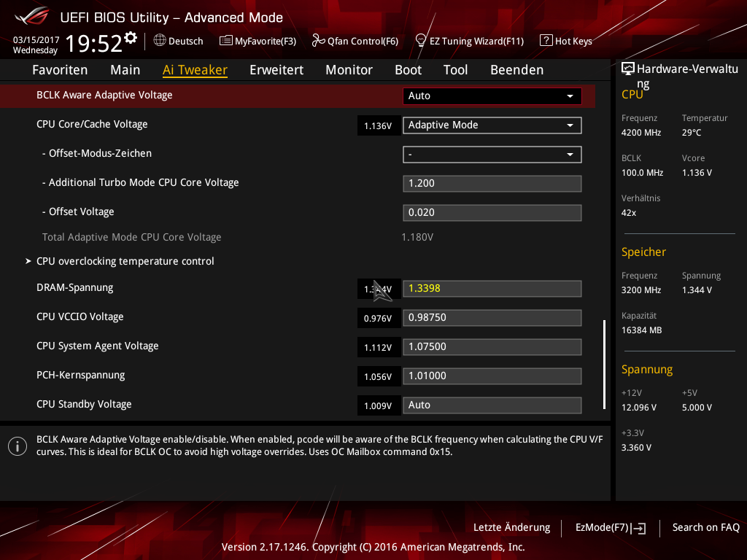Go to the Monitor tab
This screenshot has height=560, width=747.
click(349, 70)
